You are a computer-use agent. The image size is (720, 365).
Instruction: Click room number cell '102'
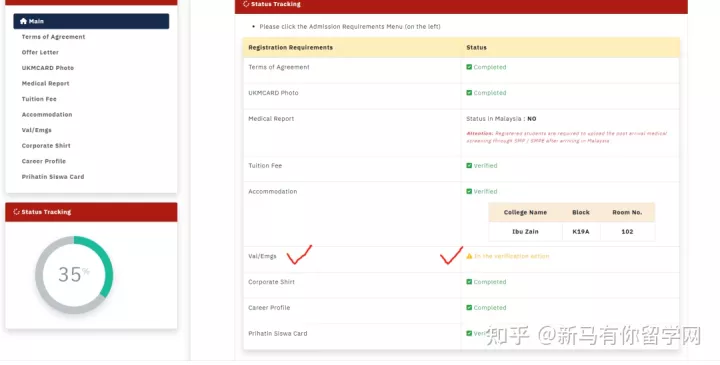tap(627, 232)
